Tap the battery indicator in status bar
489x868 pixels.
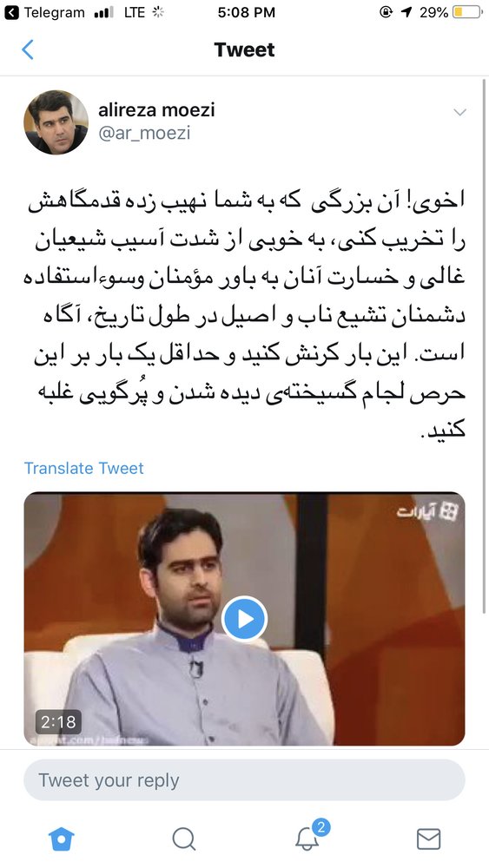coord(466,12)
